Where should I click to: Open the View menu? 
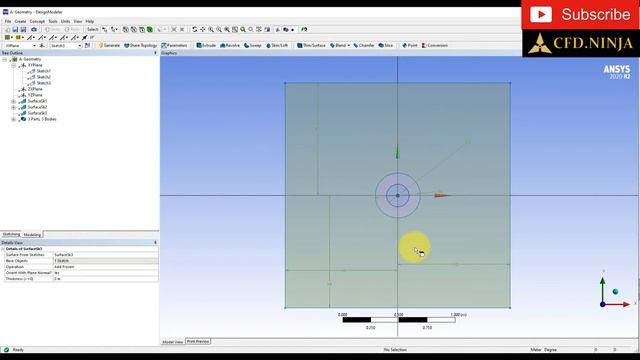[x=78, y=21]
